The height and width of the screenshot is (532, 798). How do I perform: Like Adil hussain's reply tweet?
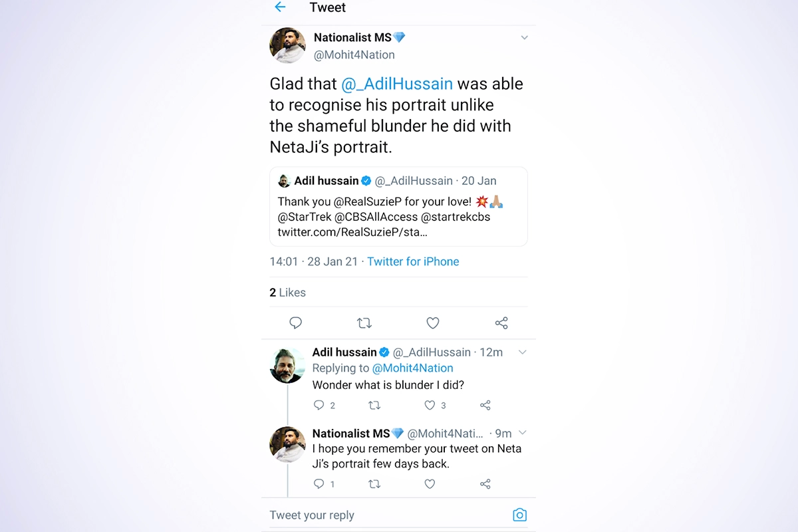coord(430,405)
